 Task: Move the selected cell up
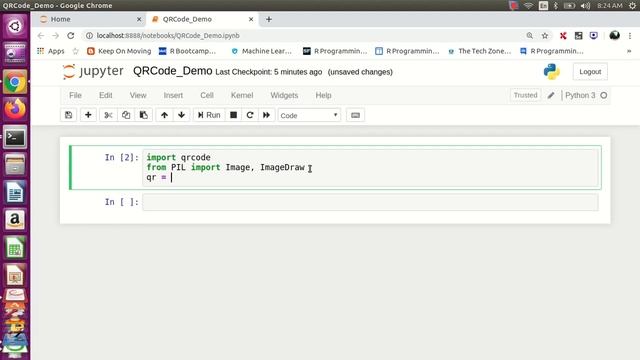coord(164,115)
